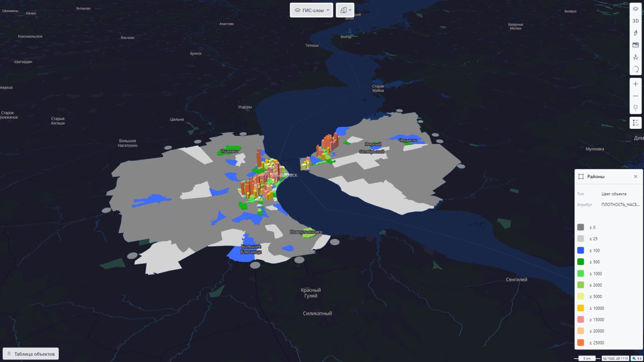The image size is (644, 362).
Task: Click the map coordinates readout
Action: (615, 358)
